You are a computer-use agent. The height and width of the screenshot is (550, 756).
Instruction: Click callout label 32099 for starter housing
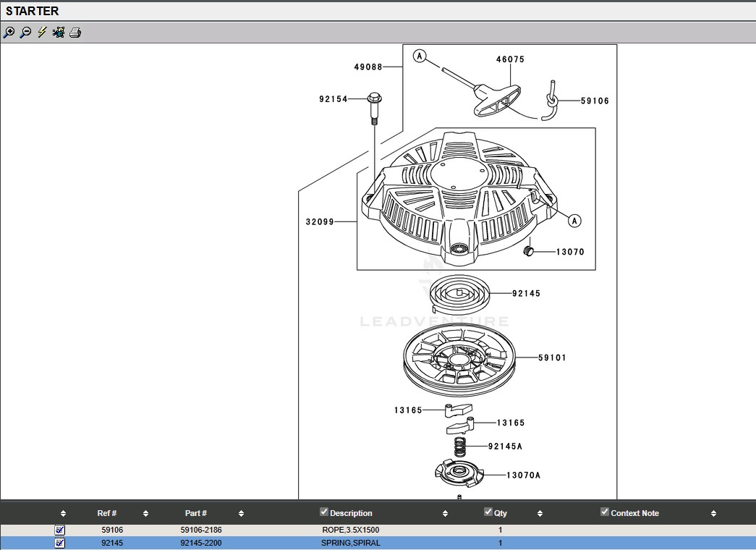pos(320,221)
